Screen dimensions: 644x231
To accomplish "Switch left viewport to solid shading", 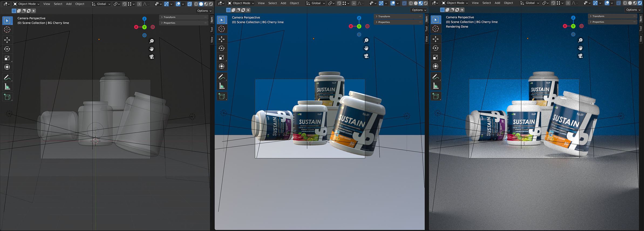I will [201, 4].
